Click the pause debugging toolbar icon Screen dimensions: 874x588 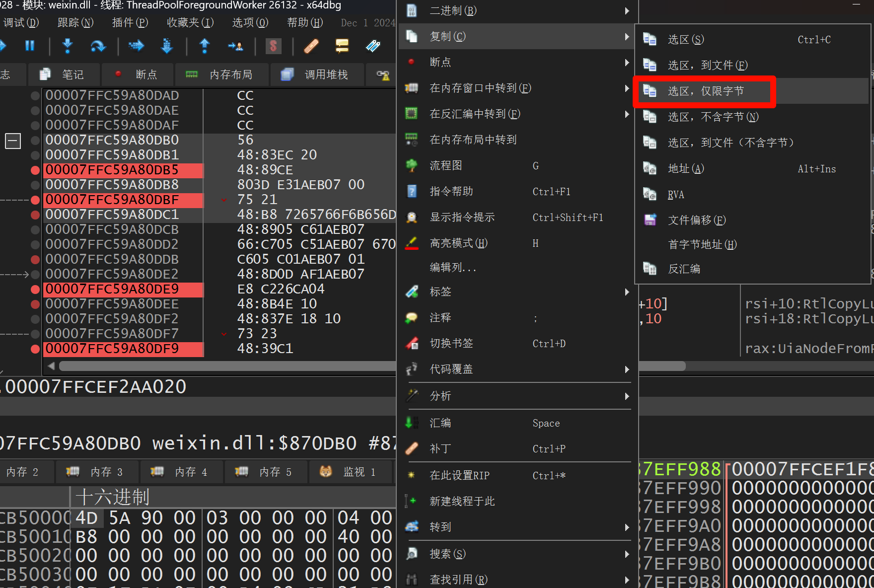[30, 46]
